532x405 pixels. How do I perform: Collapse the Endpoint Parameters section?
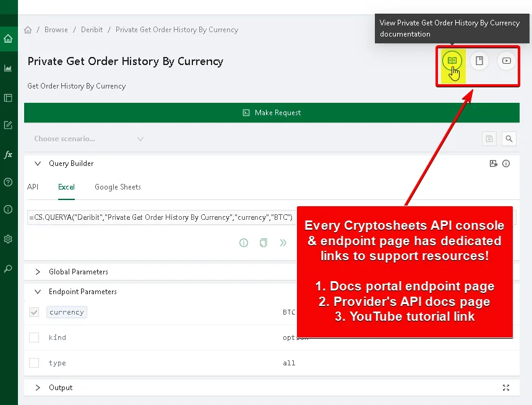pos(38,292)
